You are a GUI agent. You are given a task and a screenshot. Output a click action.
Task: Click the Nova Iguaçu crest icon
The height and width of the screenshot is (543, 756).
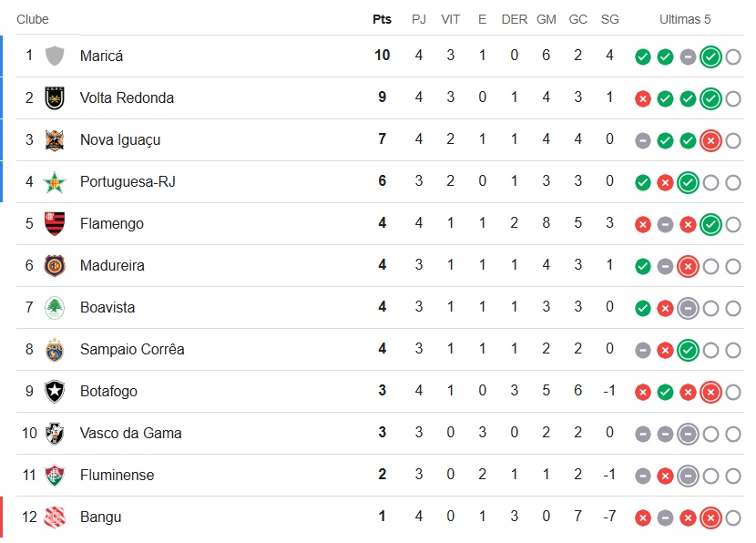[x=55, y=139]
